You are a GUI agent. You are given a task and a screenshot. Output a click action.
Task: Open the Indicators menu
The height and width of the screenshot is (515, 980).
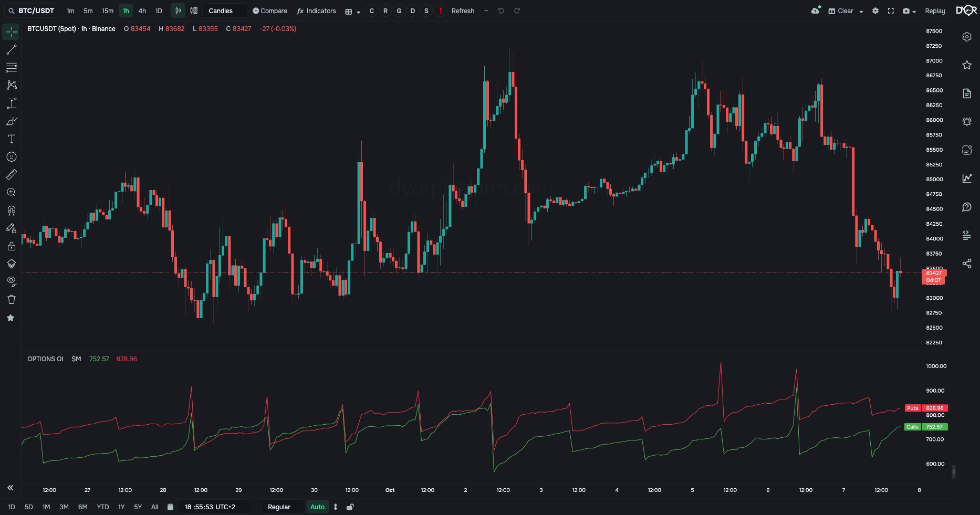click(x=316, y=10)
